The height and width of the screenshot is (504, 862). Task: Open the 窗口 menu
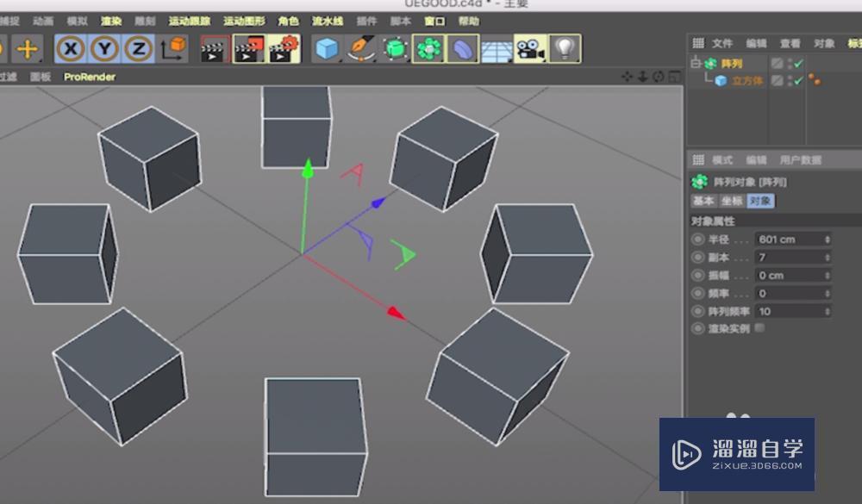(434, 21)
